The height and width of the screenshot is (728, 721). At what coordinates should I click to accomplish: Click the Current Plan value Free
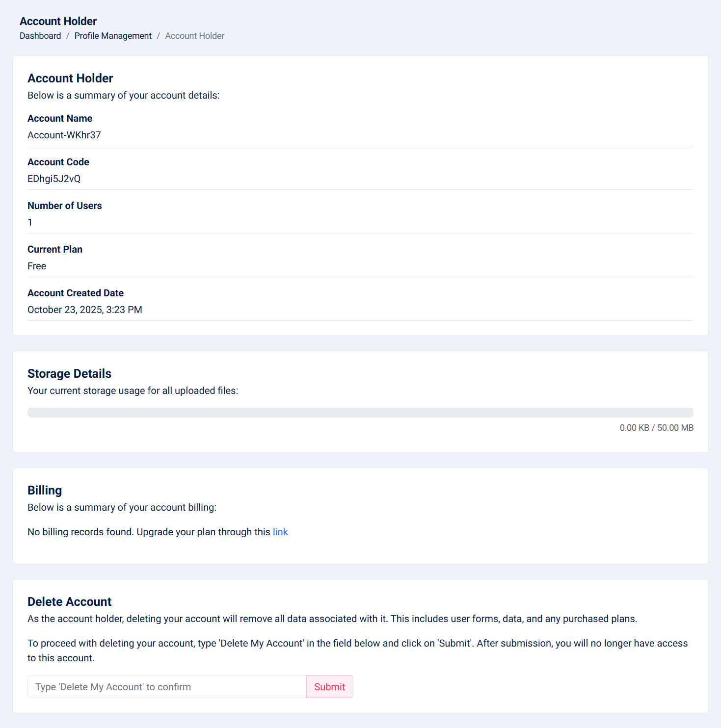(x=37, y=266)
